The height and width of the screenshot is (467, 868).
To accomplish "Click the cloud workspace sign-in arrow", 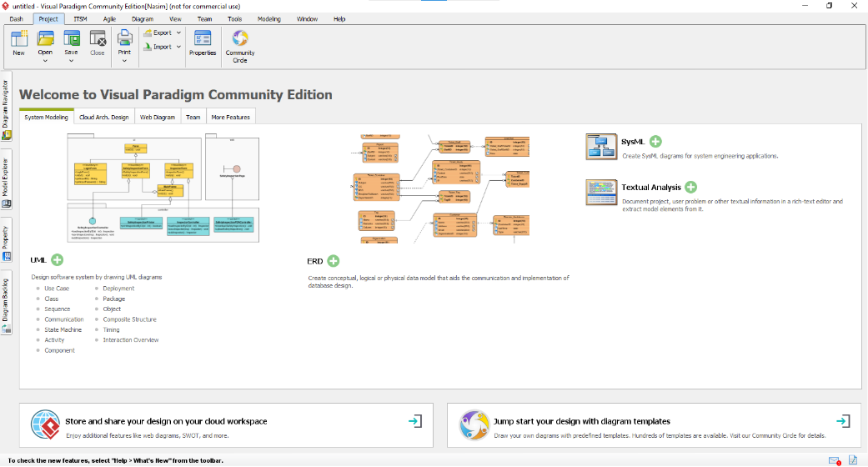I will [x=415, y=421].
